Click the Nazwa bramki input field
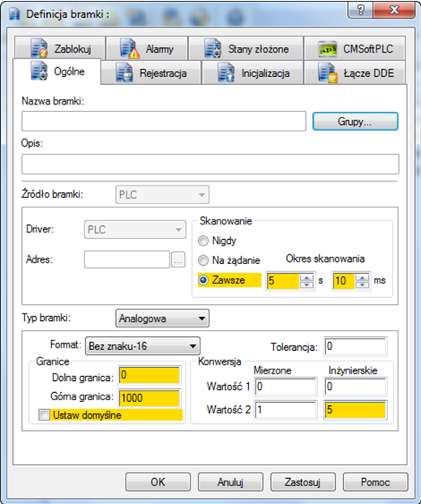 (x=164, y=122)
